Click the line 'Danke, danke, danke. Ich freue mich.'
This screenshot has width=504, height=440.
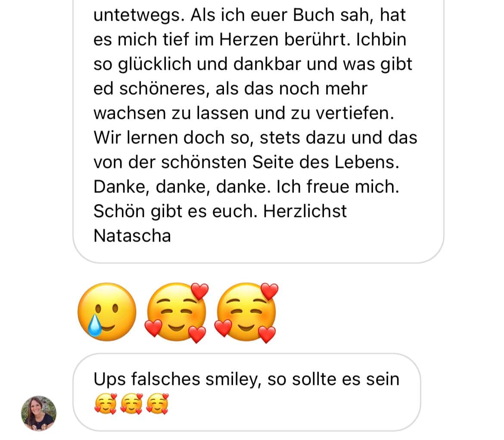click(246, 187)
